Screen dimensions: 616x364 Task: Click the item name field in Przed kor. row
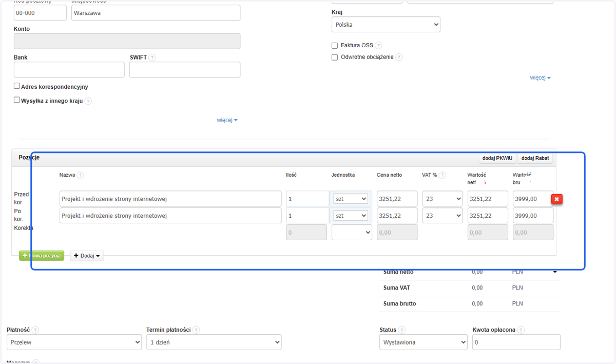pyautogui.click(x=170, y=199)
